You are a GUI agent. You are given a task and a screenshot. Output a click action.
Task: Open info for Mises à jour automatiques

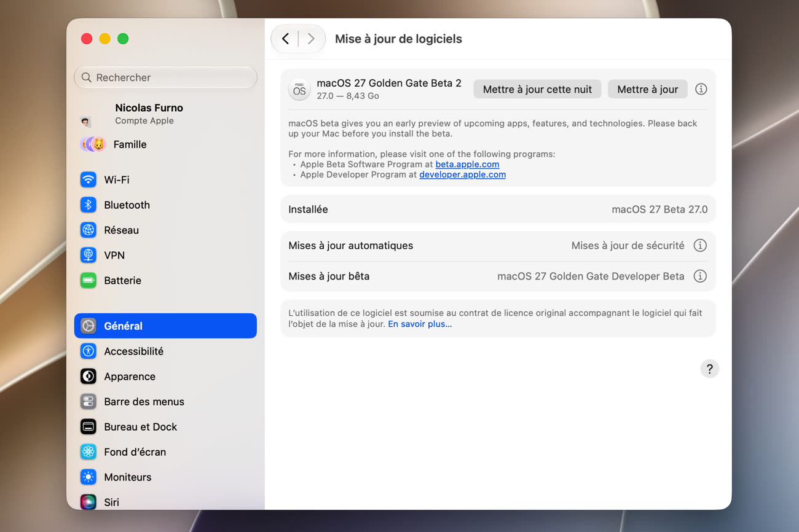tap(700, 245)
